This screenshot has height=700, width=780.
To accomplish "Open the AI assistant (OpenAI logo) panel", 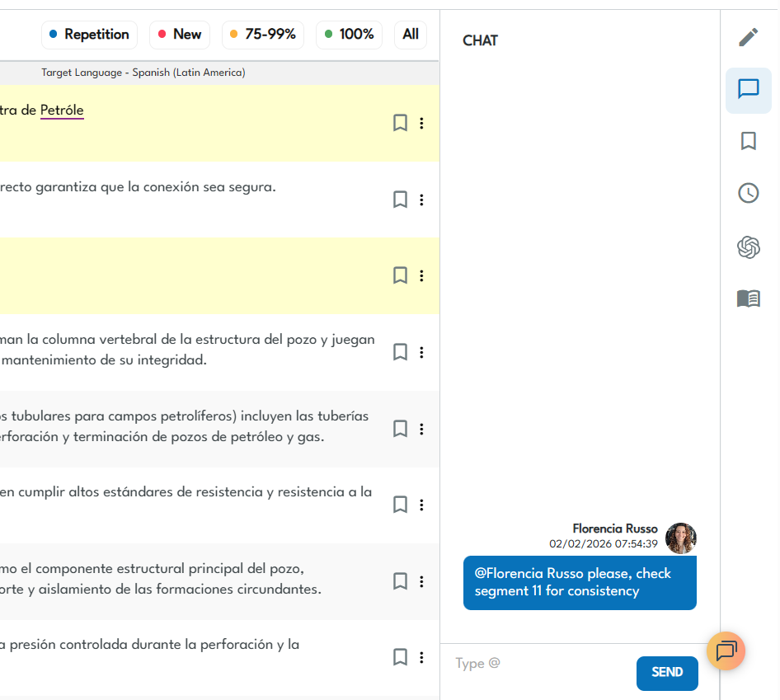I will click(x=748, y=247).
